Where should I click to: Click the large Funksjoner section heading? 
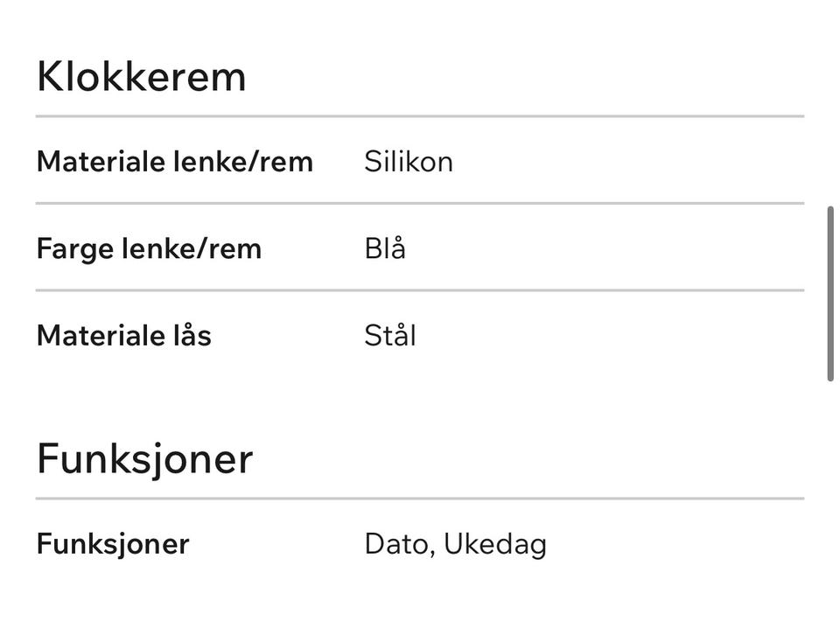144,459
